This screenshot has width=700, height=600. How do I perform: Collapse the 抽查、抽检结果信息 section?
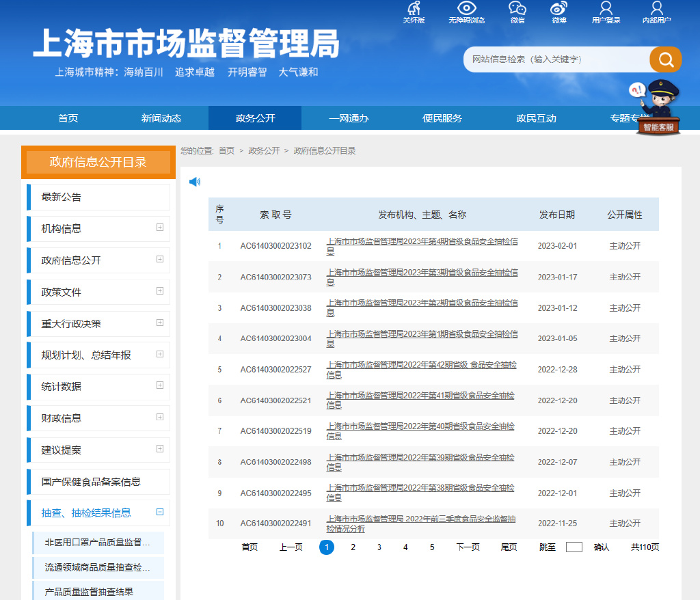pyautogui.click(x=160, y=512)
